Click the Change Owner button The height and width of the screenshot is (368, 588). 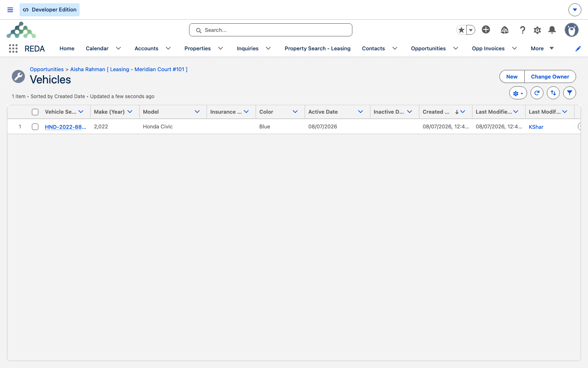coord(550,76)
